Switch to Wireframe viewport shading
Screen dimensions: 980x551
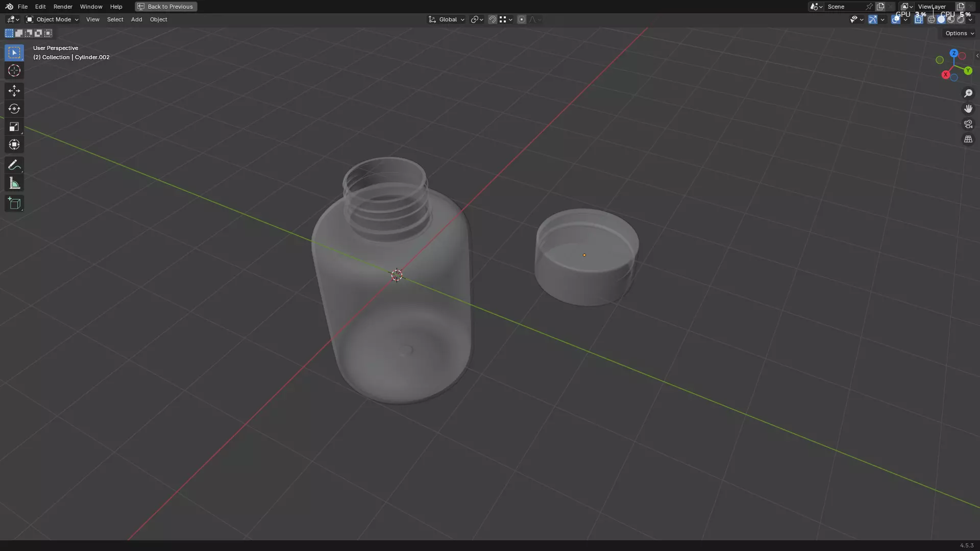point(932,19)
